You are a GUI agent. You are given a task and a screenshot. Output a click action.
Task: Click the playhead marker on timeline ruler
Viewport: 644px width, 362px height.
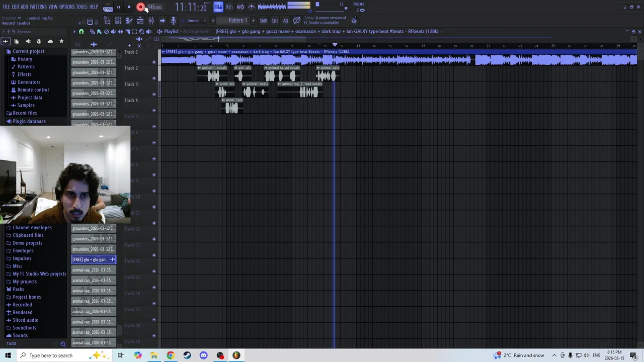point(335,45)
